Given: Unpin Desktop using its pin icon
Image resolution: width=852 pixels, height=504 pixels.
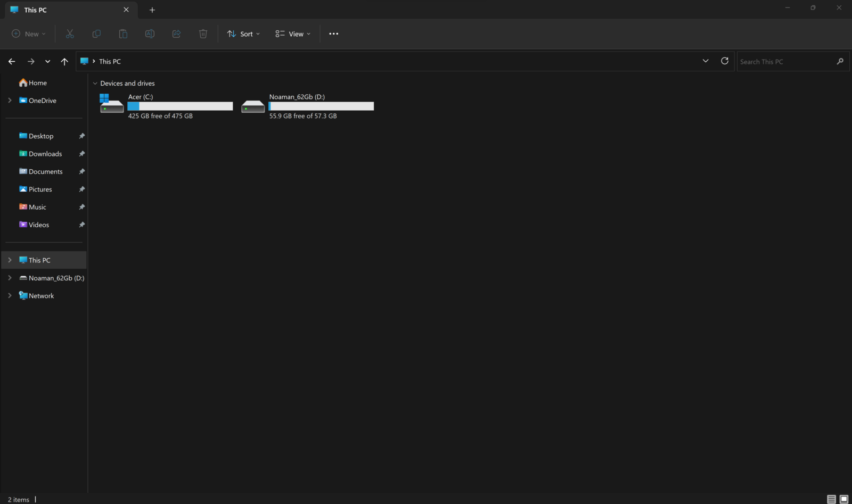Looking at the screenshot, I should click(x=81, y=136).
